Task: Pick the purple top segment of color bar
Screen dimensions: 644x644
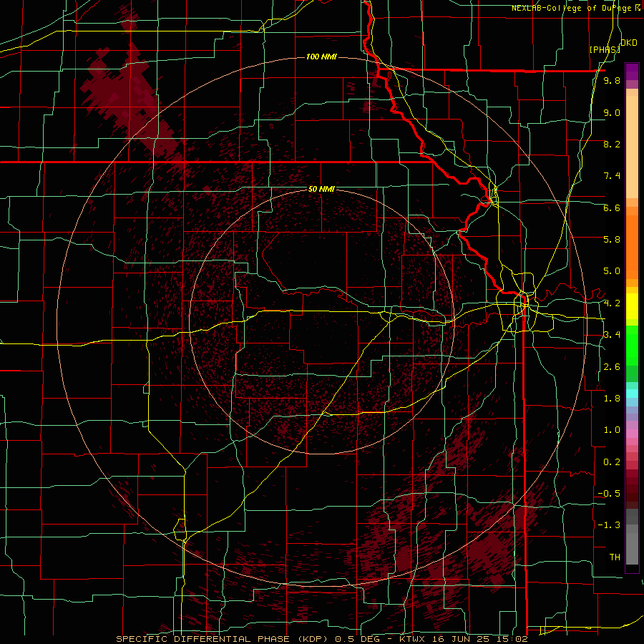Action: click(x=632, y=72)
